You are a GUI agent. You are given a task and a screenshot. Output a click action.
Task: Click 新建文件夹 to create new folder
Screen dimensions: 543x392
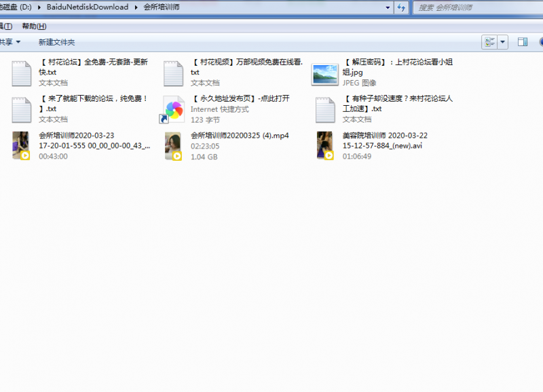point(56,42)
